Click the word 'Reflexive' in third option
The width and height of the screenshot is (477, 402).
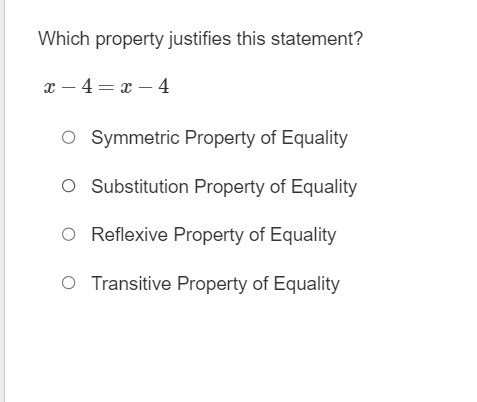(x=129, y=235)
